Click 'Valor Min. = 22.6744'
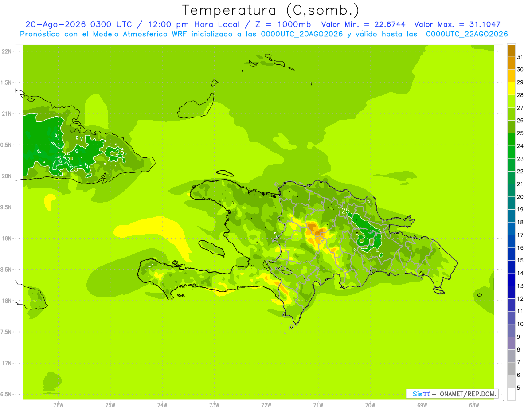532x411 pixels. (x=364, y=24)
